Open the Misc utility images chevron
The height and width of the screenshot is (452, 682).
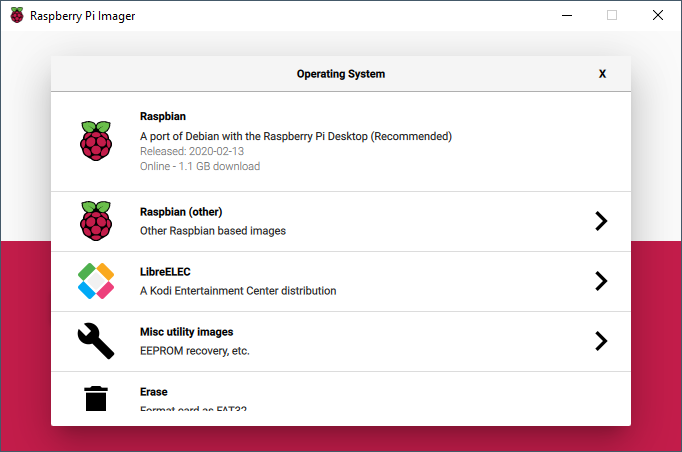tap(601, 341)
